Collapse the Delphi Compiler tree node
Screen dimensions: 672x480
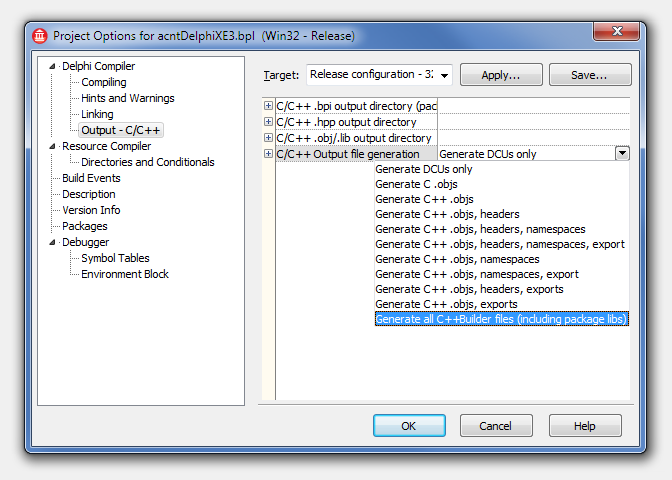coord(52,66)
